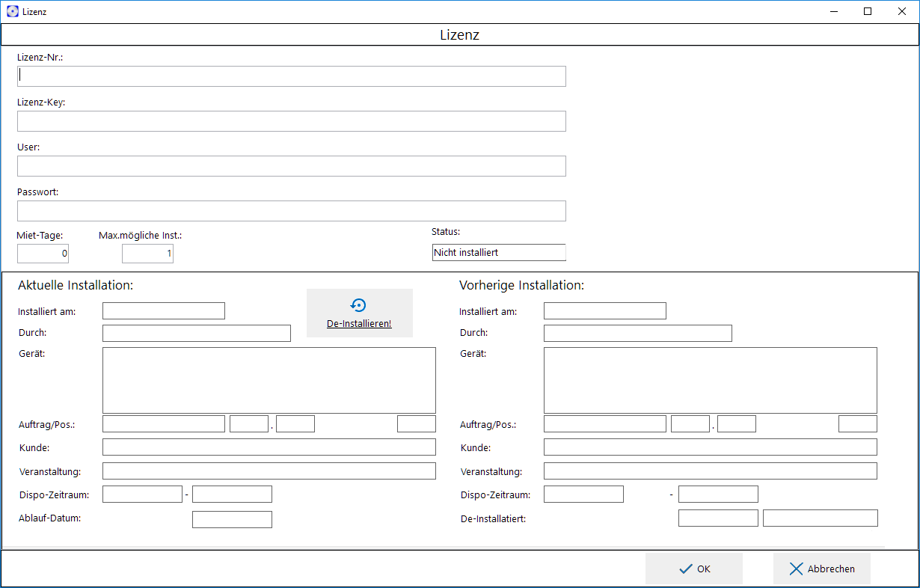Viewport: 920px width, 588px height.
Task: Click the OK checkmark icon
Action: 686,569
